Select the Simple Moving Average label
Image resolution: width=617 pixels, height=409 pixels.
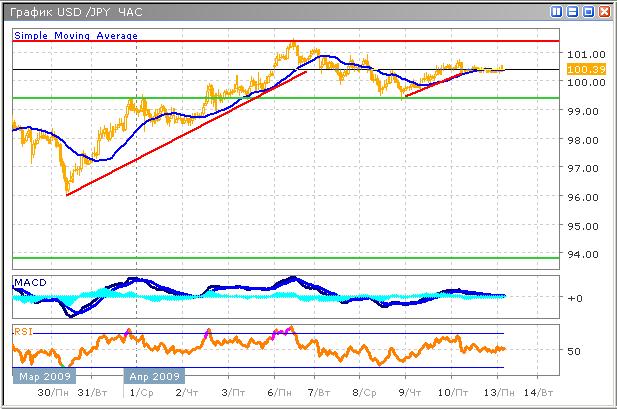point(76,35)
